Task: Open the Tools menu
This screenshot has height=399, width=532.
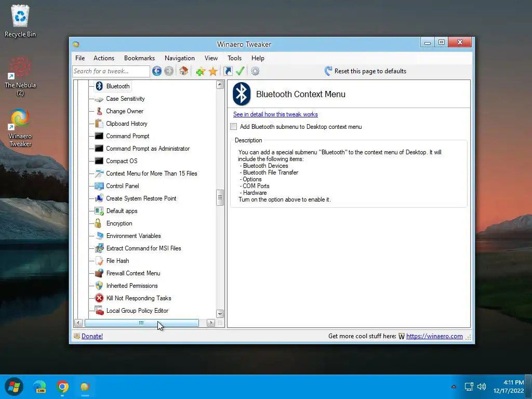Action: pyautogui.click(x=234, y=58)
